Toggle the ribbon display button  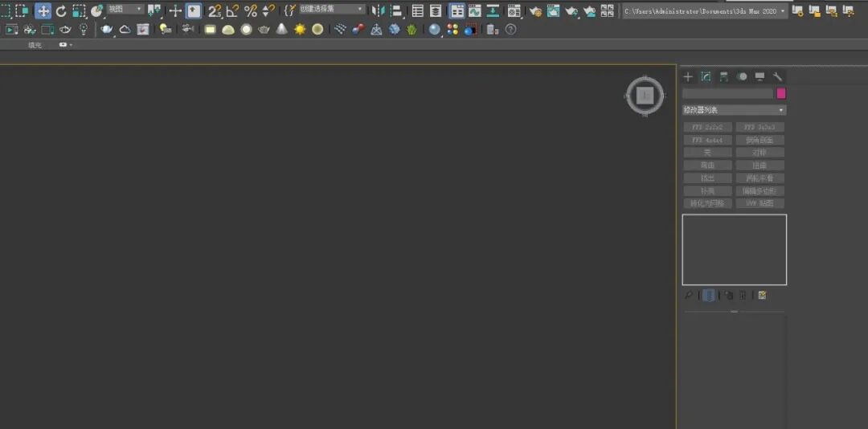[x=457, y=10]
